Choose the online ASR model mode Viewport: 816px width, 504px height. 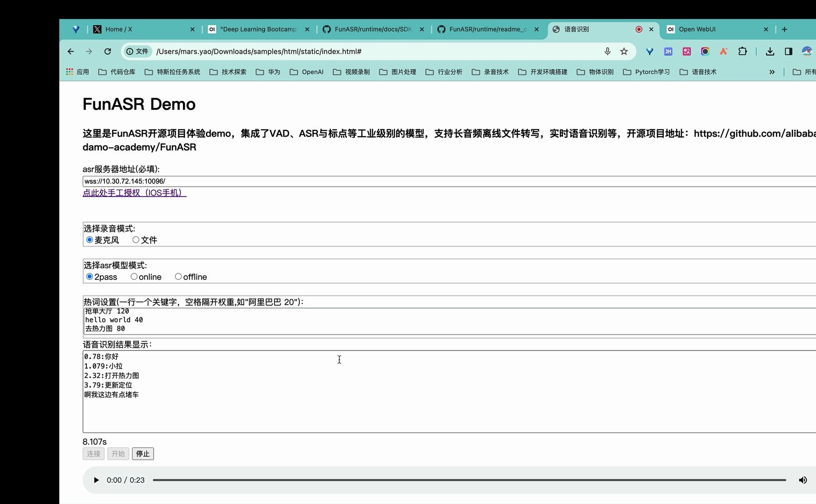tap(134, 277)
